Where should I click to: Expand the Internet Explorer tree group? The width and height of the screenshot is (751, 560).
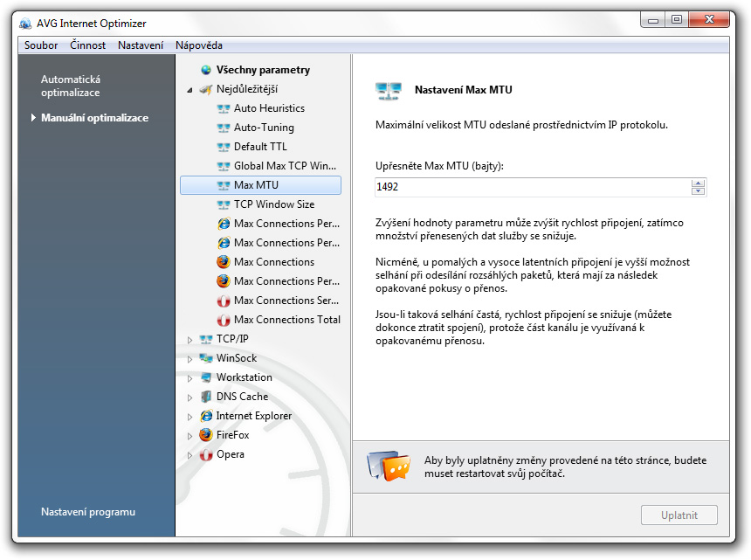click(189, 417)
